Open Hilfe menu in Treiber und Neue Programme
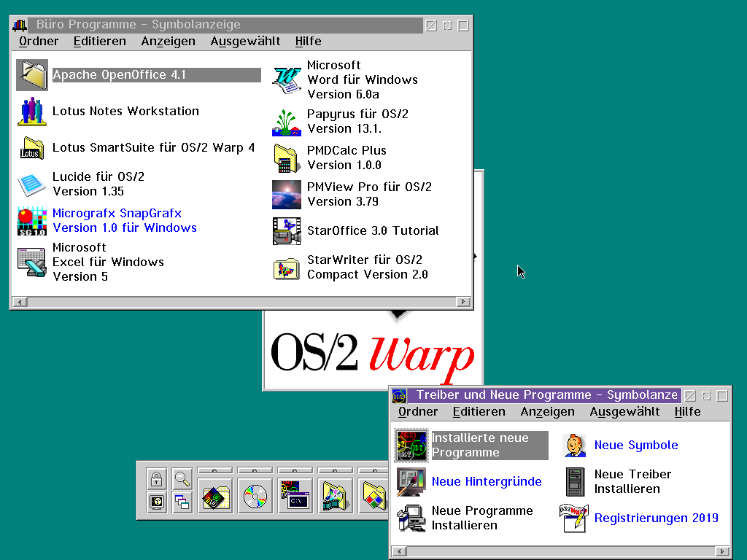This screenshot has height=560, width=747. click(x=687, y=412)
